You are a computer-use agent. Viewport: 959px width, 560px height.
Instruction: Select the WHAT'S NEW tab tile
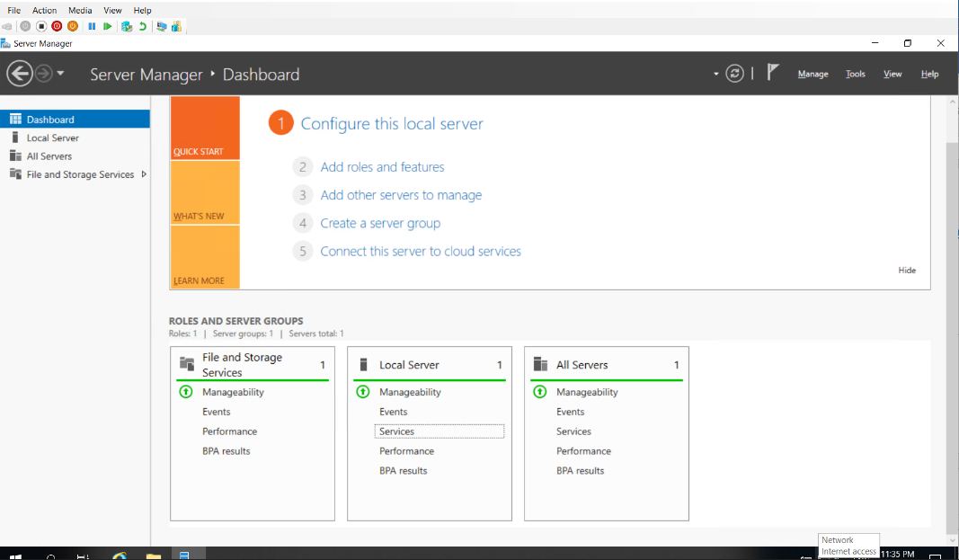point(205,192)
